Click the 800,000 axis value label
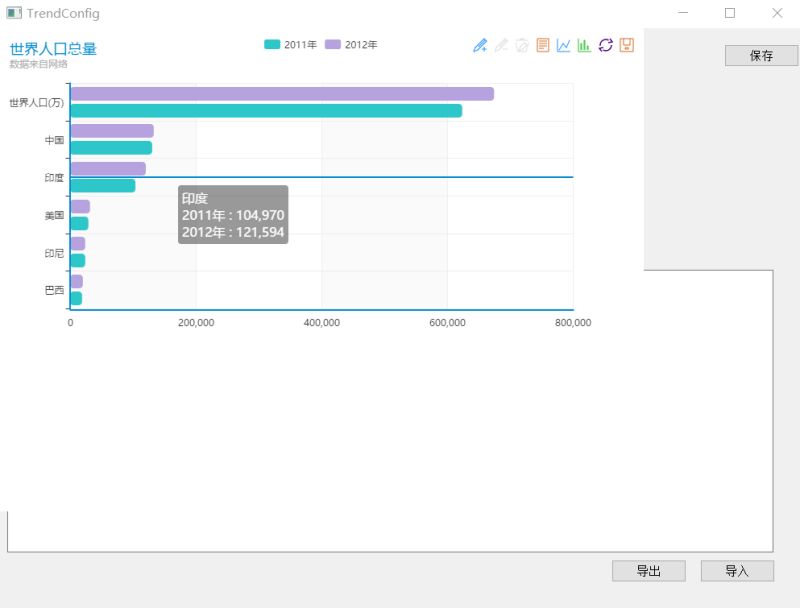800x608 pixels. pos(572,323)
